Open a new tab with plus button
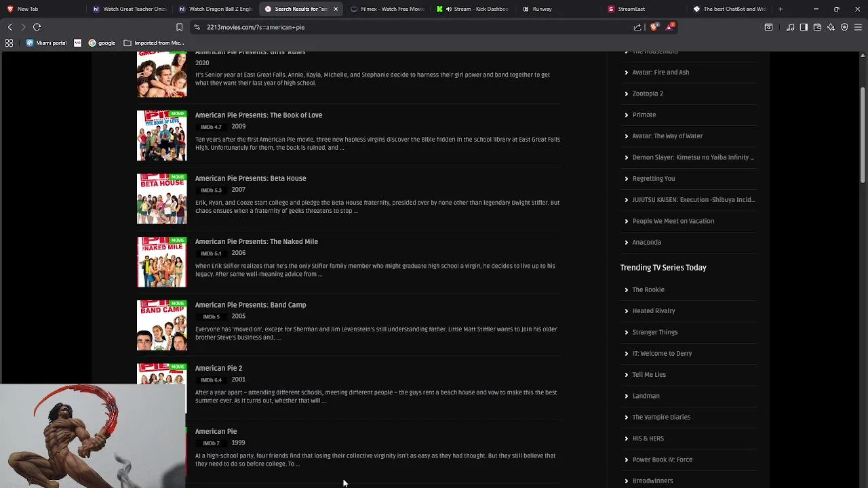 781,9
